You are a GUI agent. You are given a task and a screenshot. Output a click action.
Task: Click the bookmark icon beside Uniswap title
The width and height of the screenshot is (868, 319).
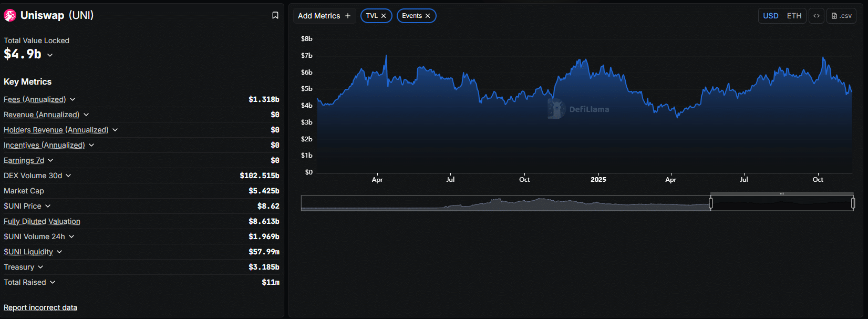click(x=275, y=15)
